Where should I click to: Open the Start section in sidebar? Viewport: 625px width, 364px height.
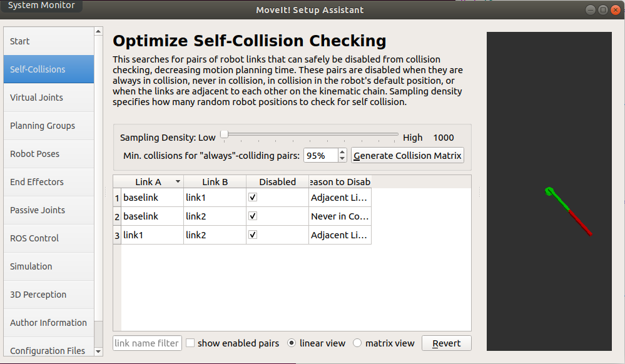pyautogui.click(x=19, y=41)
